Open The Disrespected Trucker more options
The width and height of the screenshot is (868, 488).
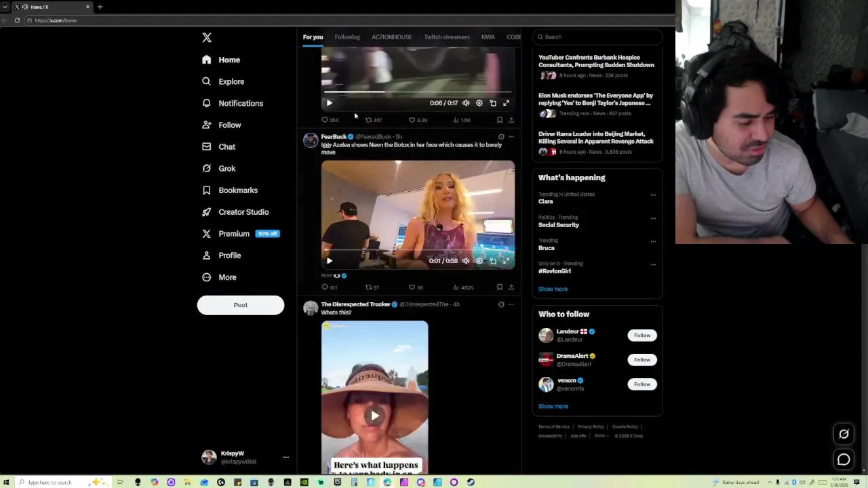[511, 304]
